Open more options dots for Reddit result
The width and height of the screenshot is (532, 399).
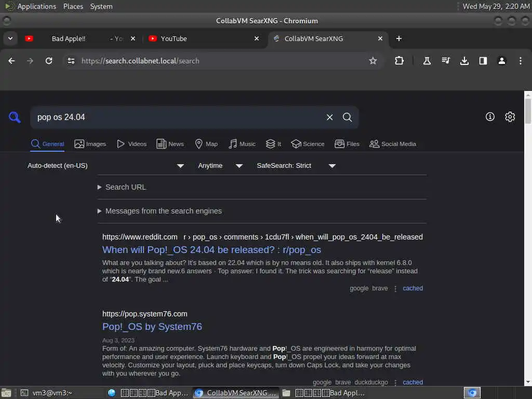click(395, 289)
